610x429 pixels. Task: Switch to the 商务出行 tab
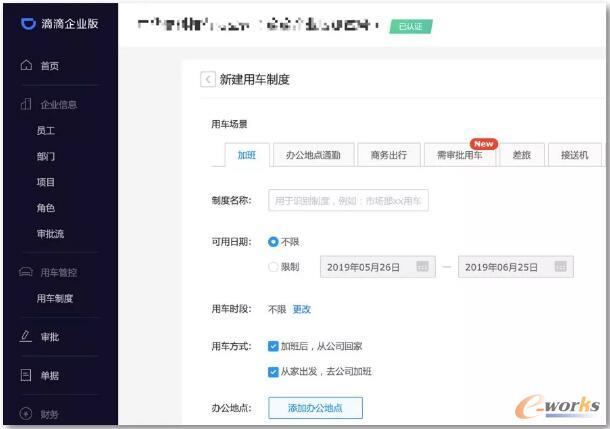click(388, 155)
